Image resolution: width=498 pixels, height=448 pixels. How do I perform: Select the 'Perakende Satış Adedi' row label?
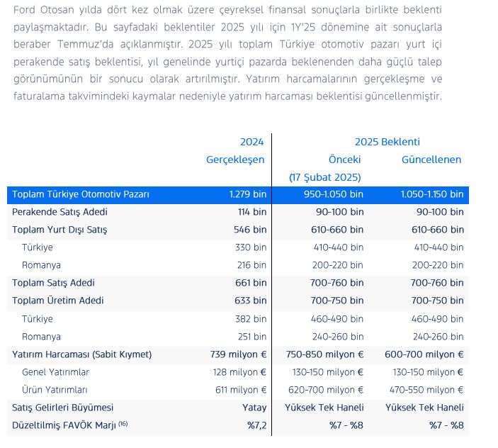60,212
